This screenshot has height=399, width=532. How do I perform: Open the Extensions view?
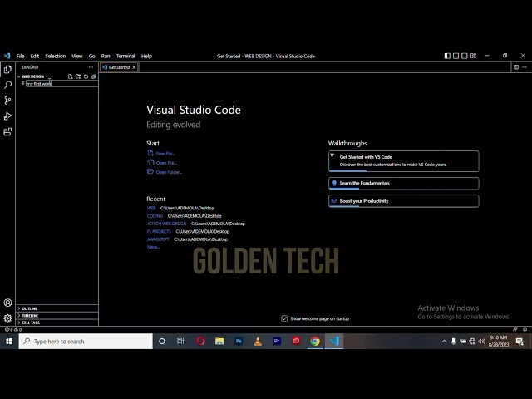point(7,131)
